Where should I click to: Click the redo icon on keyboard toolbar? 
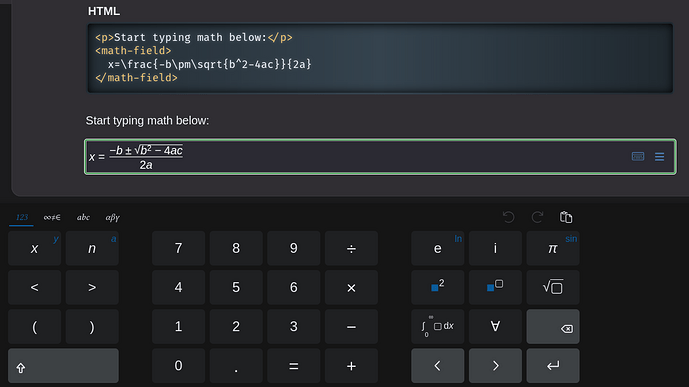pyautogui.click(x=537, y=217)
